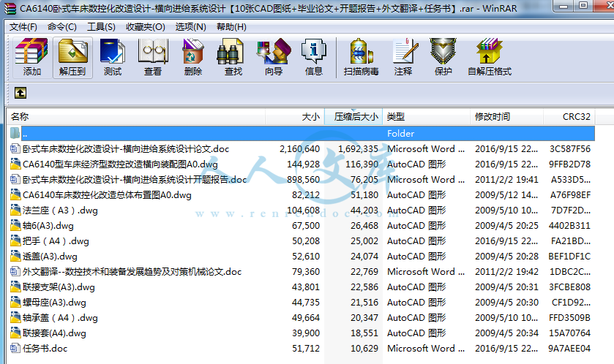This screenshot has width=614, height=364.
Task: Click size value 2,160,640
Action: (299, 148)
